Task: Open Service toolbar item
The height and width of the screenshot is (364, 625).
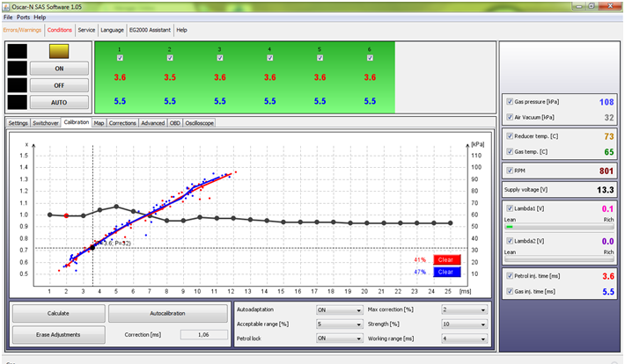Action: pyautogui.click(x=86, y=30)
